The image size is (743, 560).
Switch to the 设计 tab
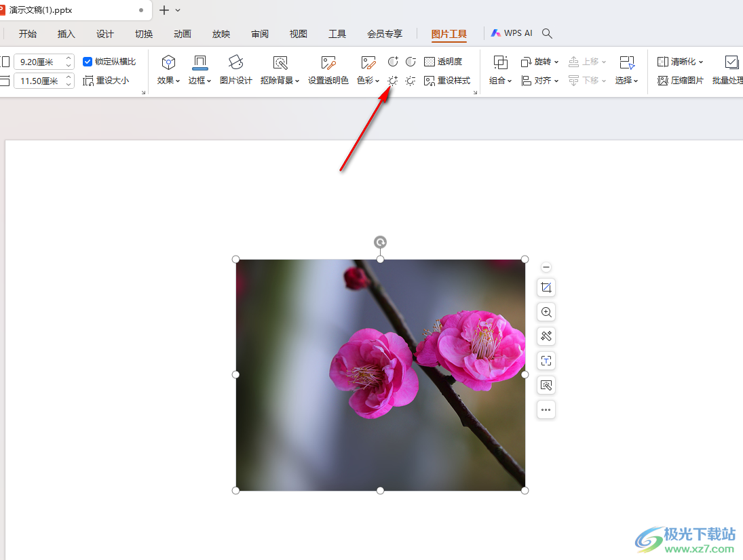click(x=104, y=34)
